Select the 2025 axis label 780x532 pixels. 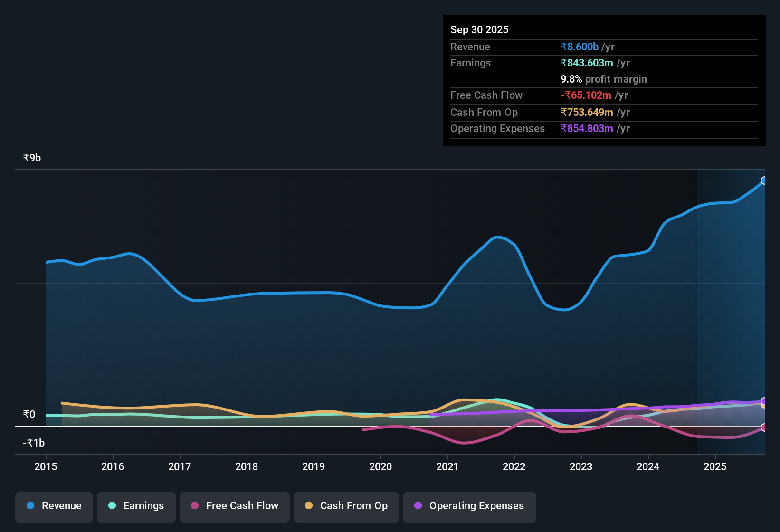point(715,467)
